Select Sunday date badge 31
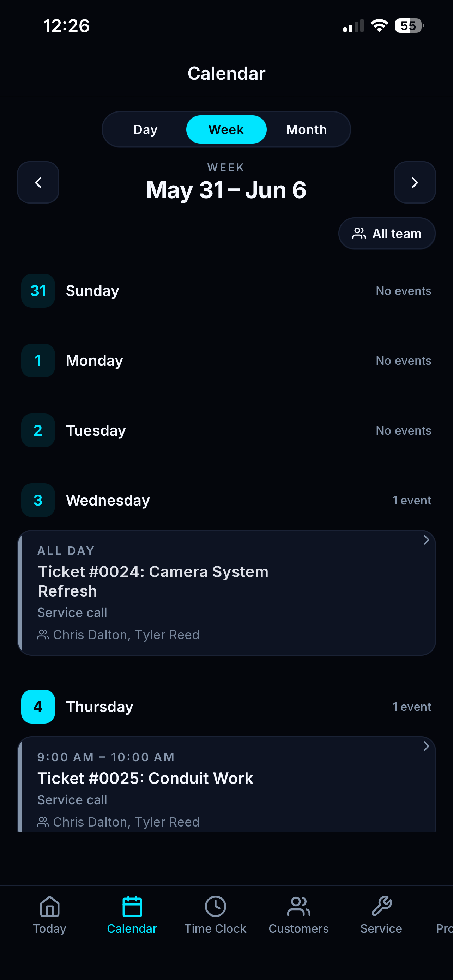 pyautogui.click(x=38, y=291)
